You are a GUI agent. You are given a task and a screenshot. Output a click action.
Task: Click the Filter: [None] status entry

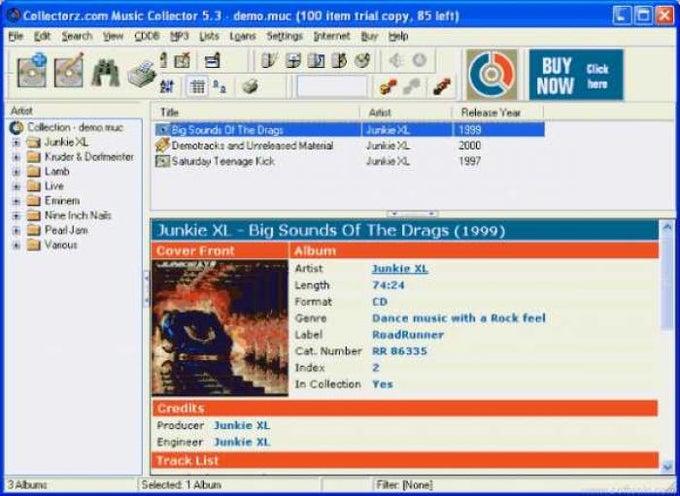(x=404, y=484)
